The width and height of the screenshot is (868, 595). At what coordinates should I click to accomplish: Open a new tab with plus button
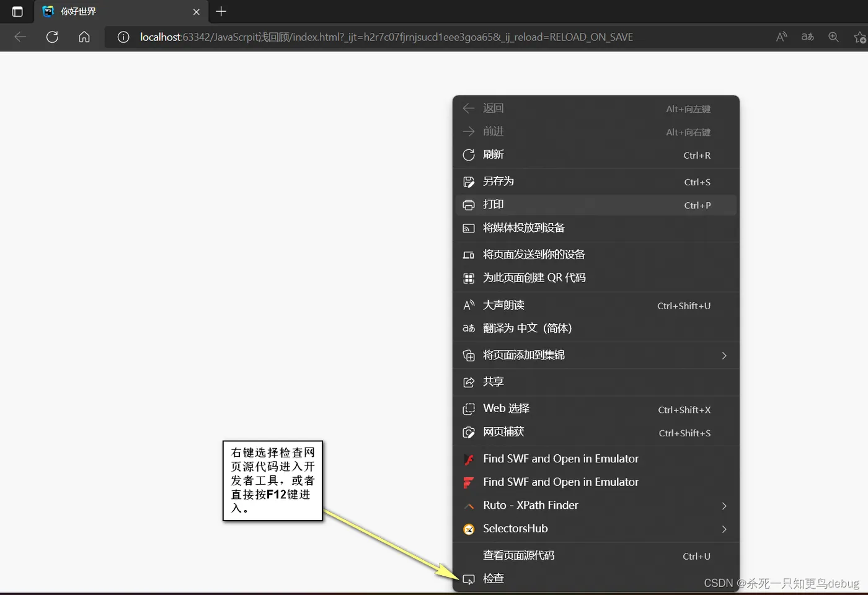(221, 11)
